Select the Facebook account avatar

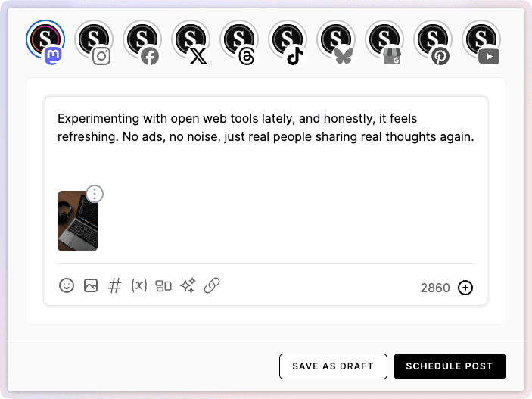coord(142,39)
